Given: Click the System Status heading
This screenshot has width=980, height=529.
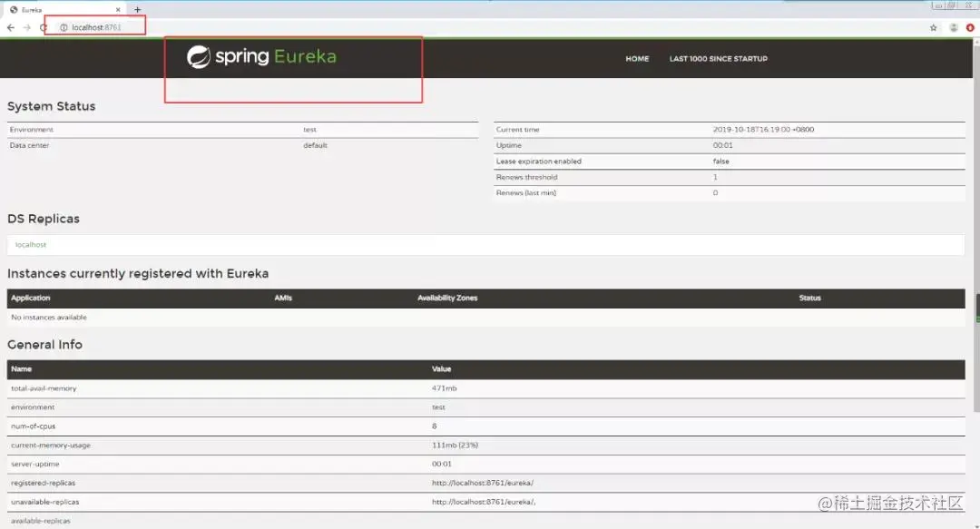Looking at the screenshot, I should point(51,106).
